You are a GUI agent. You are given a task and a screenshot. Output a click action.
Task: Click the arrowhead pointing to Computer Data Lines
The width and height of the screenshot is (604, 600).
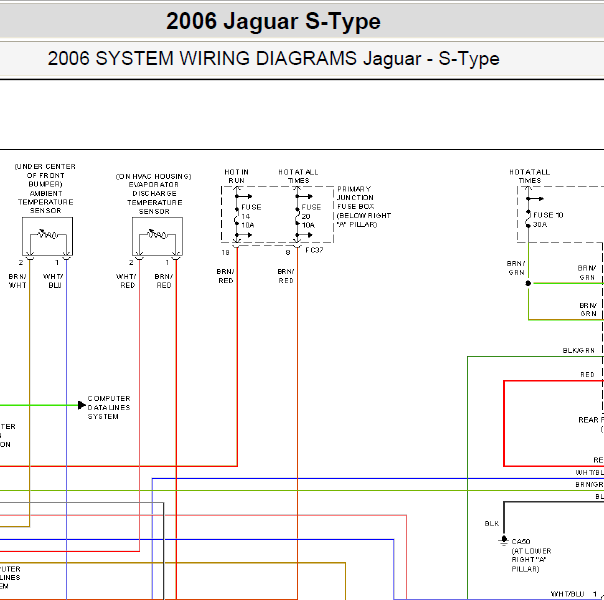pos(82,405)
